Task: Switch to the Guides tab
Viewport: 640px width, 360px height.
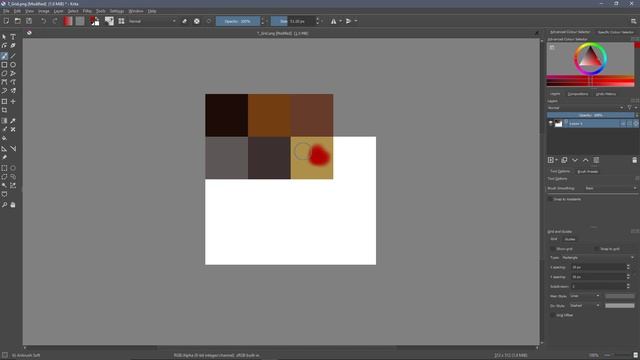Action: 570,239
